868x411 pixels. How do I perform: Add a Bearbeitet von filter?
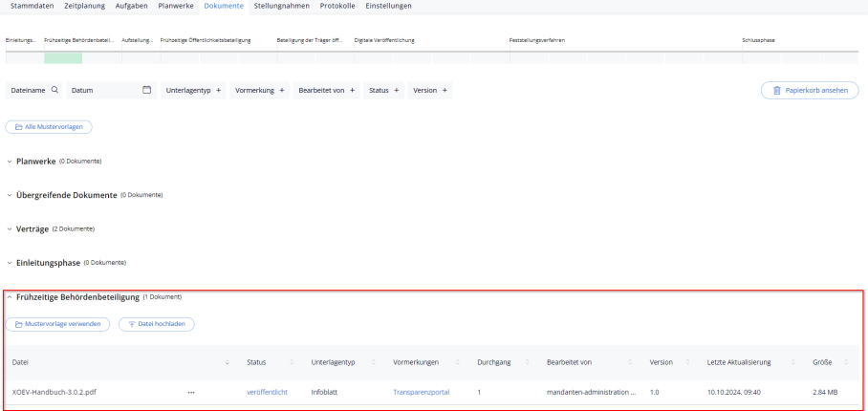(x=353, y=90)
